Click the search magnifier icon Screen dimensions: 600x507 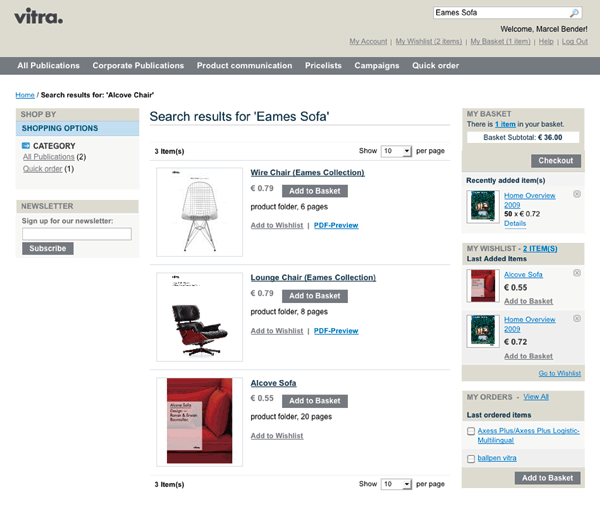tap(574, 14)
